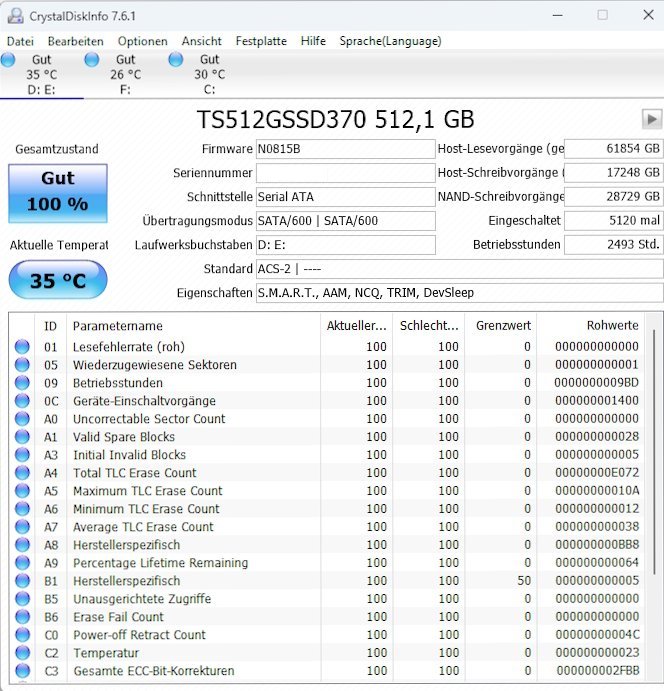
Task: Select the D: E: disk tab
Action: [x=41, y=74]
